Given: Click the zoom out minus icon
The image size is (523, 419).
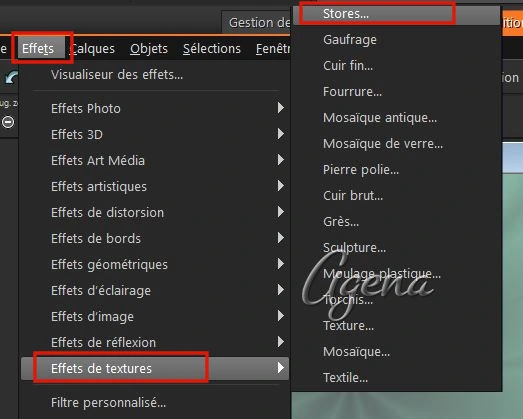Looking at the screenshot, I should click(8, 122).
